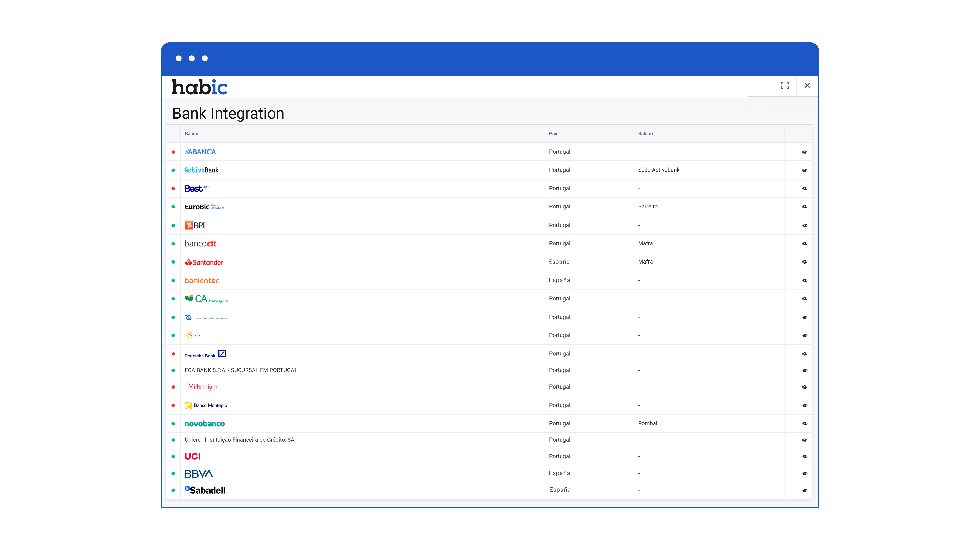The image size is (980, 551).
Task: Click the Millennium bcp logo
Action: coord(203,387)
